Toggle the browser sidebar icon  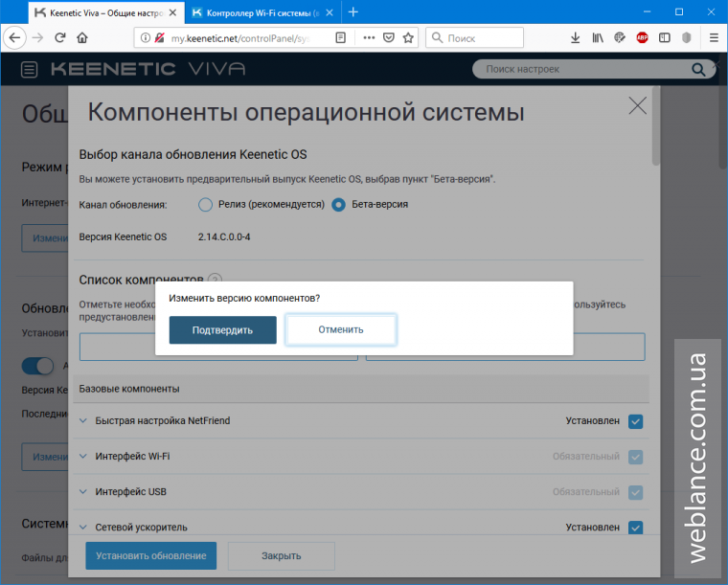tap(665, 37)
